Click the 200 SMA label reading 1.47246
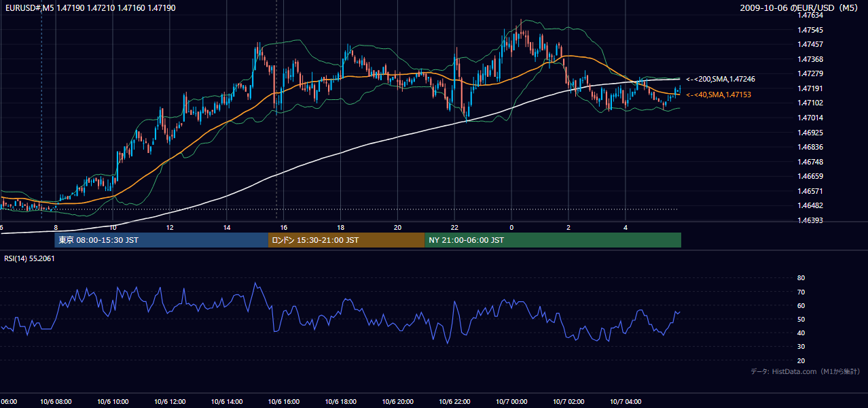The height and width of the screenshot is (408, 868). [721, 80]
